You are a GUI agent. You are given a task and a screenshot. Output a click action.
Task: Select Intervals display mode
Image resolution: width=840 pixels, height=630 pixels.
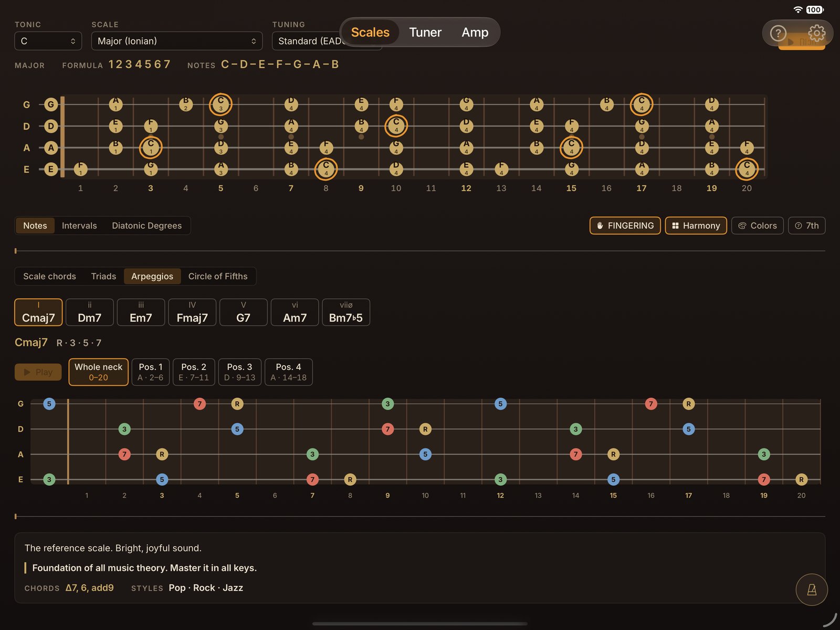79,226
